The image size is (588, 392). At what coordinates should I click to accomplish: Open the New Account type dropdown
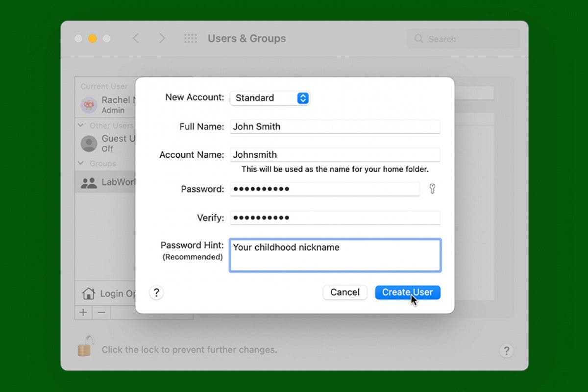point(270,98)
